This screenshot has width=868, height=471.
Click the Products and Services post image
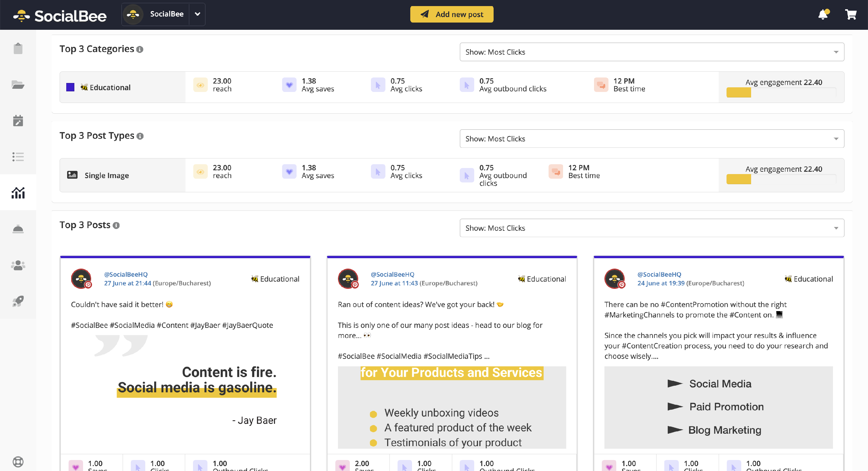click(452, 407)
